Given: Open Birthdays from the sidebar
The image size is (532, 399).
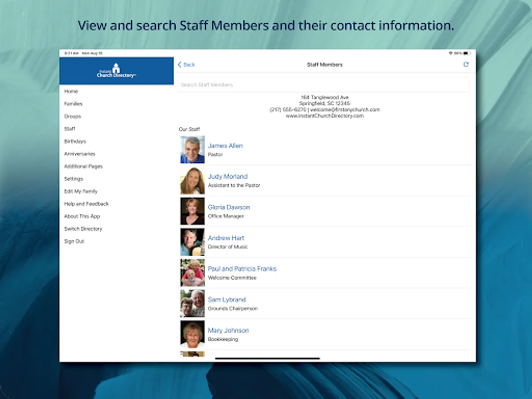Looking at the screenshot, I should [x=75, y=141].
